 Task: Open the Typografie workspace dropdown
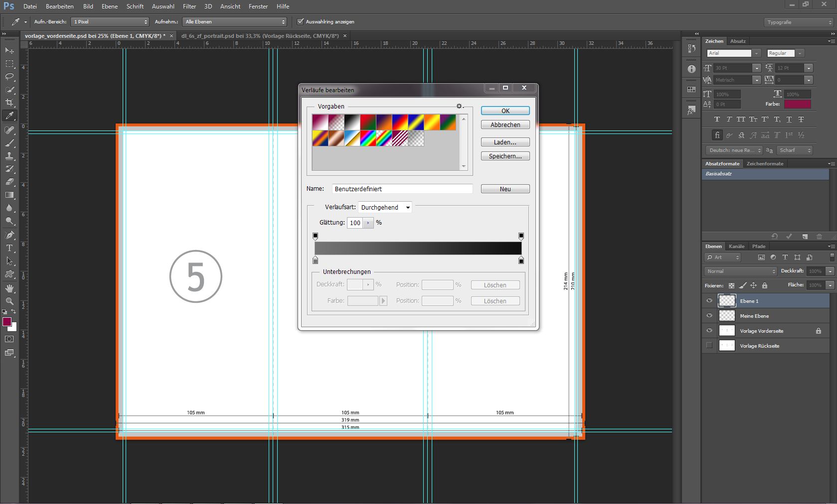pyautogui.click(x=799, y=22)
